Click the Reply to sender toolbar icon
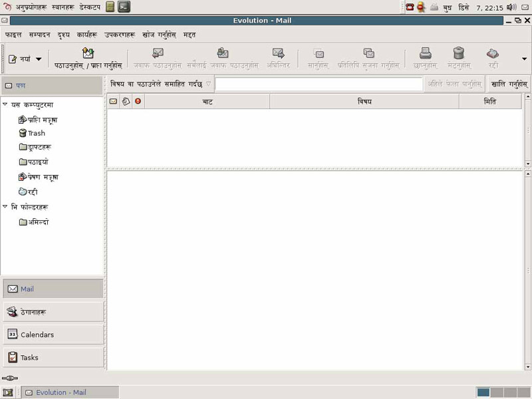Viewport: 532px width, 399px height. (158, 54)
